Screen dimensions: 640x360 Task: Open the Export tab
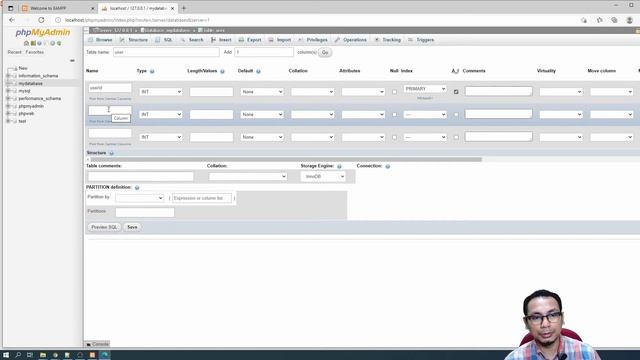point(250,40)
